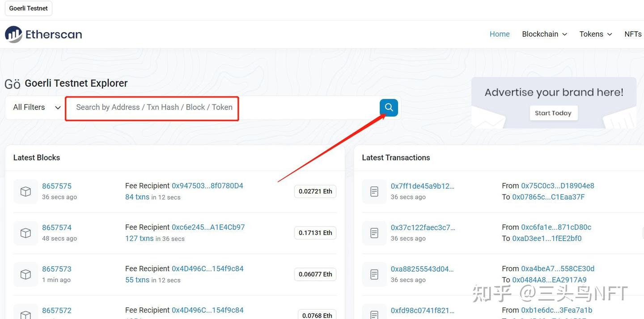View the 84 txns link
The height and width of the screenshot is (319, 644).
(x=137, y=197)
